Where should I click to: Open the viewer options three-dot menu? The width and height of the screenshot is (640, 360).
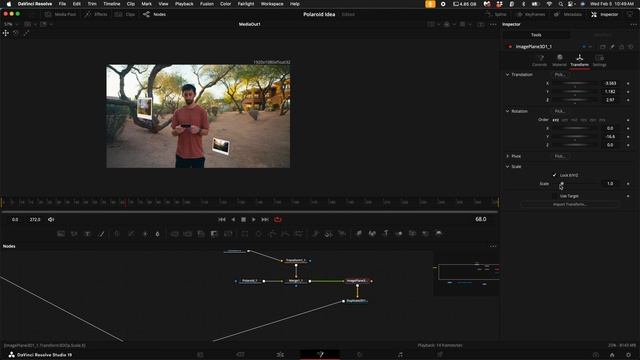point(493,24)
